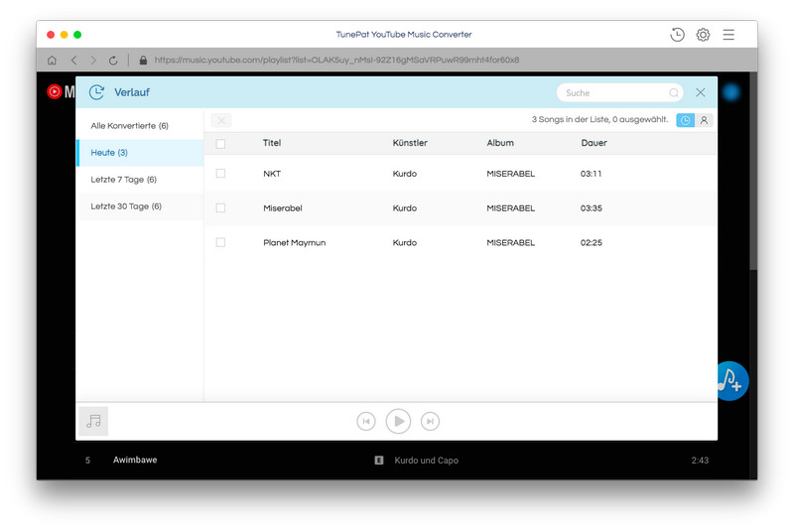Select Letzte 30 Tage (6)
The height and width of the screenshot is (532, 794).
(140, 206)
